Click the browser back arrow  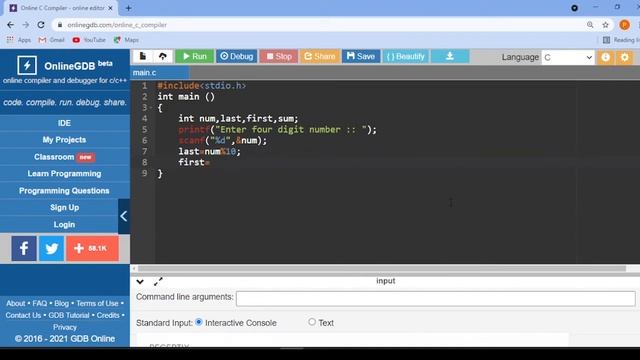click(11, 25)
